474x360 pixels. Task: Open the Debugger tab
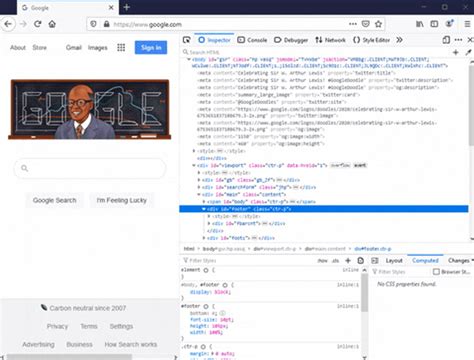(291, 40)
